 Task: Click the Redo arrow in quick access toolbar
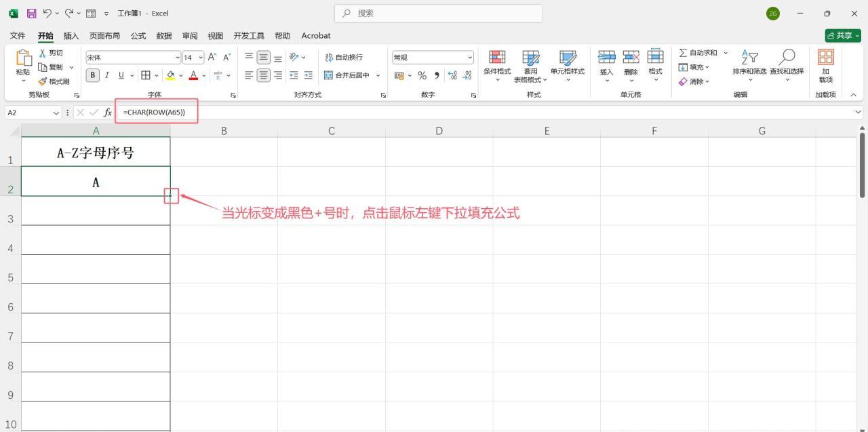pos(69,13)
